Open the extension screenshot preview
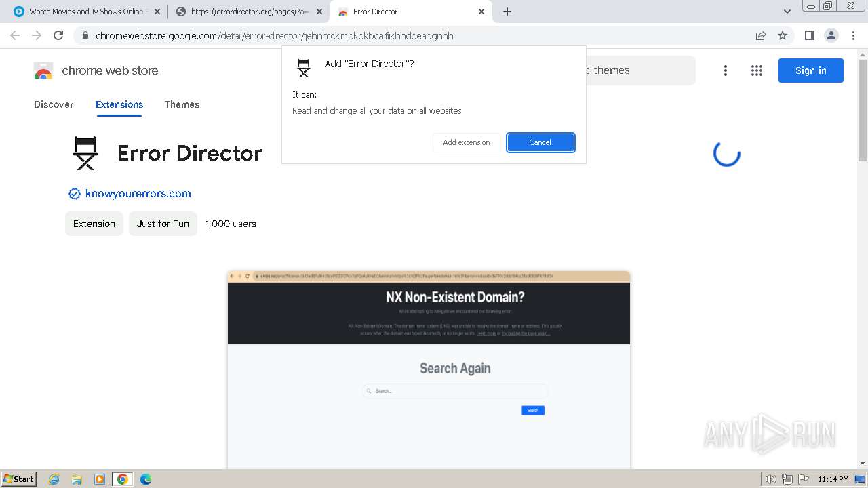Screen dimensions: 868x488 429,369
